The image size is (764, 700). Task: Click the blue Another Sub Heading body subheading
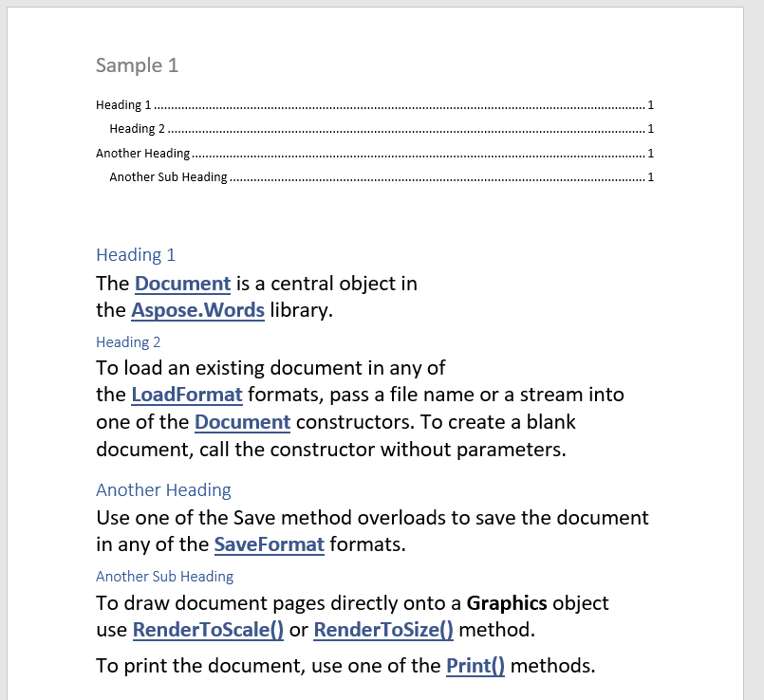tap(164, 577)
